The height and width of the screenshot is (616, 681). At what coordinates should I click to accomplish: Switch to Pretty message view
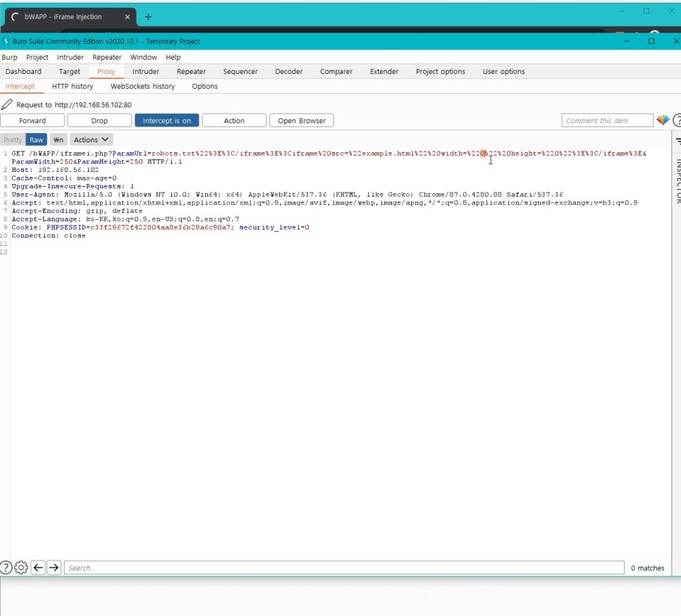pos(13,140)
